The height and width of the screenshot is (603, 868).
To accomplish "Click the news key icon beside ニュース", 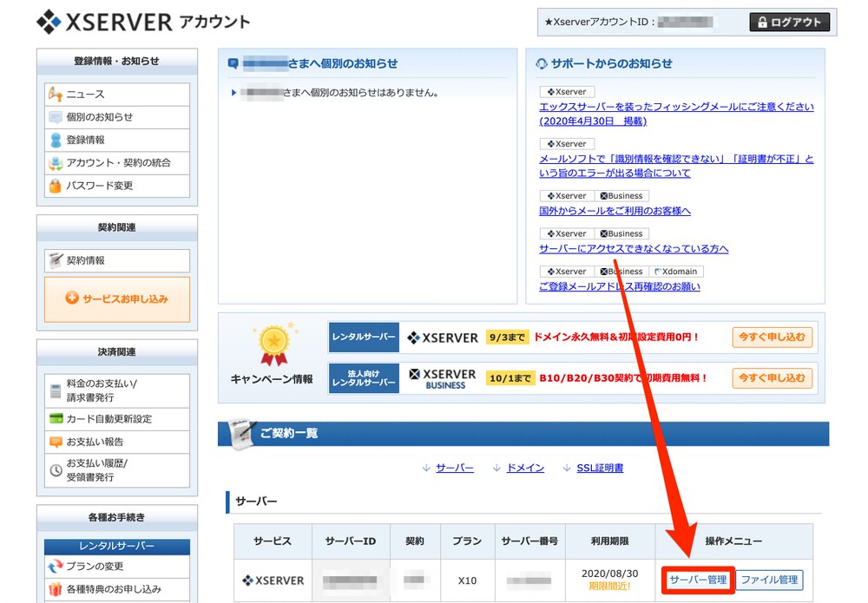I will pyautogui.click(x=55, y=94).
